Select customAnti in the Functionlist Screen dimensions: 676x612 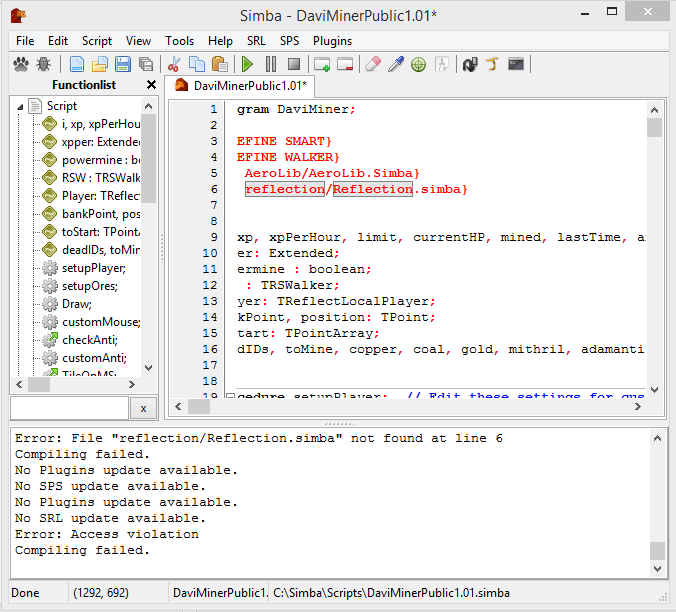(x=94, y=358)
